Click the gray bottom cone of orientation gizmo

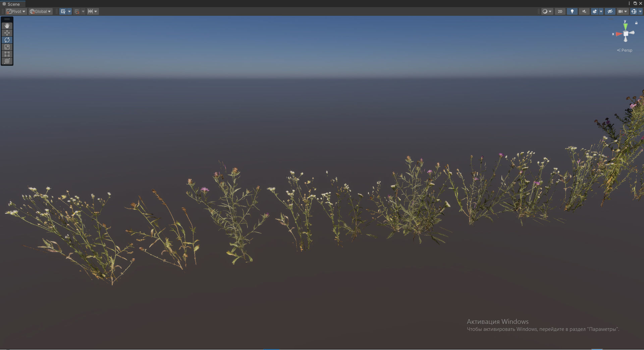point(626,39)
